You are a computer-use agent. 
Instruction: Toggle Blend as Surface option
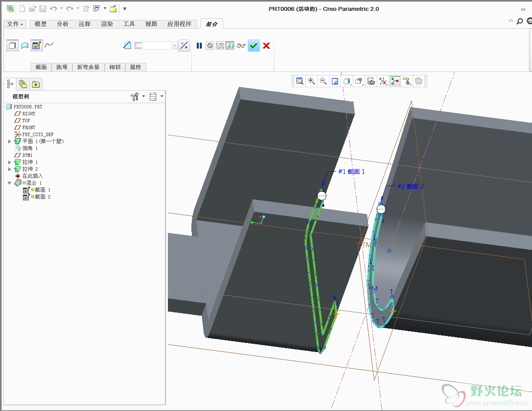[25, 45]
